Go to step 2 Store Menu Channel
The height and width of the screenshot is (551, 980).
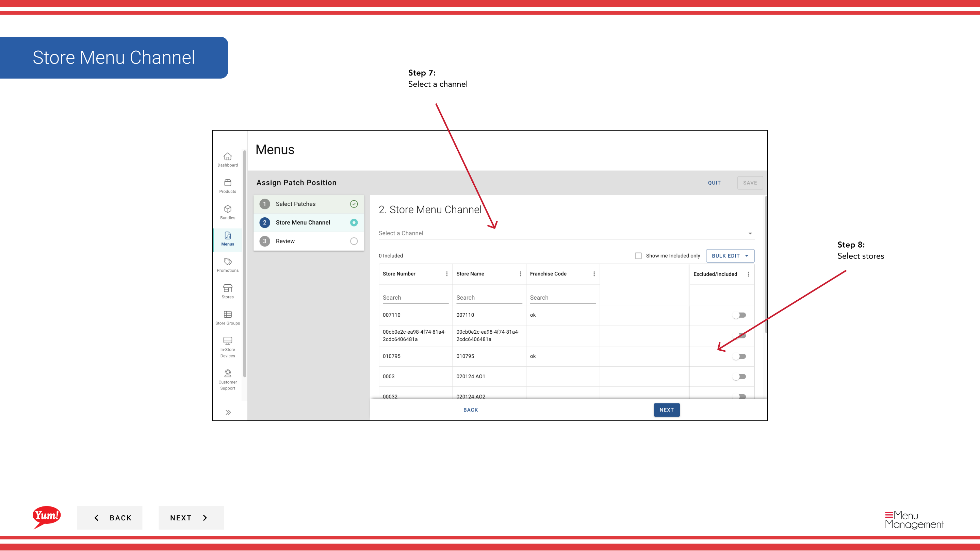tap(309, 222)
